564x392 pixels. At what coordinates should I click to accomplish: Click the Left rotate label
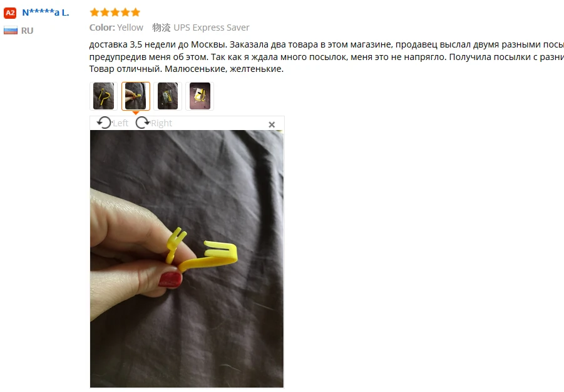tap(120, 123)
